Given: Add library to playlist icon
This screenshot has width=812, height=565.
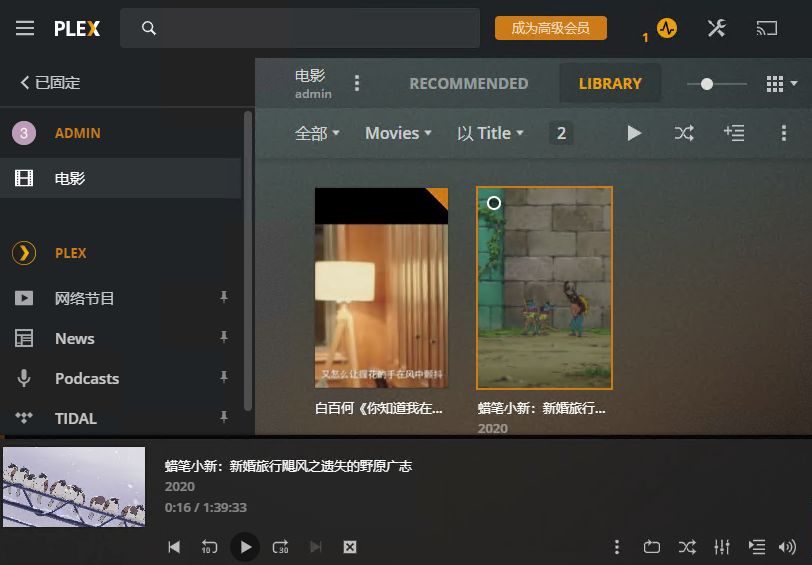Looking at the screenshot, I should pos(734,133).
